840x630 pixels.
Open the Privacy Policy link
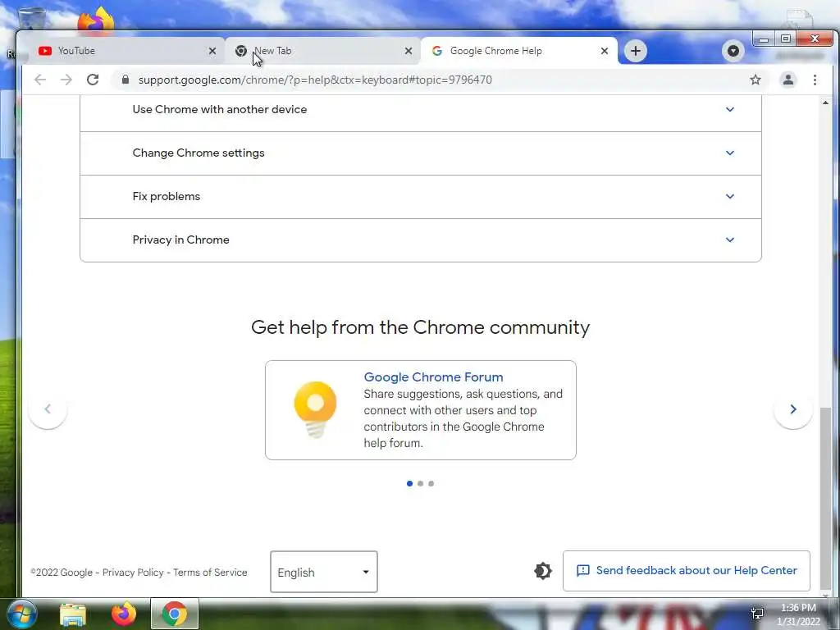tap(133, 572)
